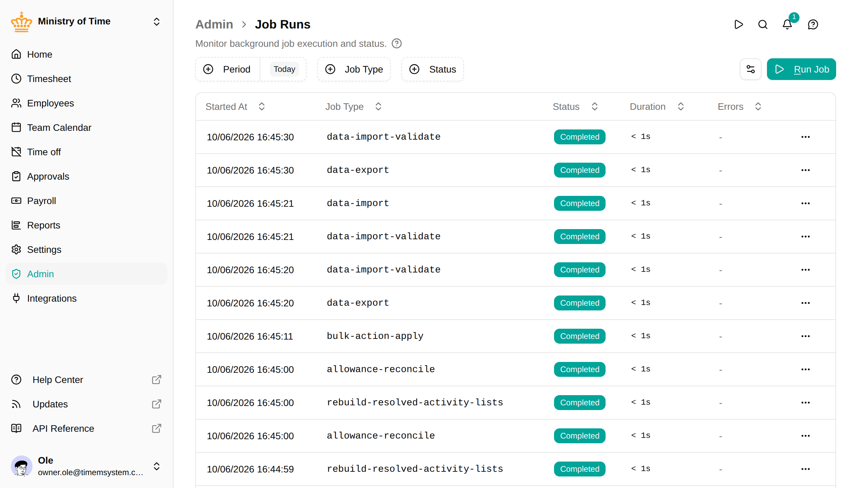Image resolution: width=868 pixels, height=488 pixels.
Task: Open Integrations page
Action: 86,298
